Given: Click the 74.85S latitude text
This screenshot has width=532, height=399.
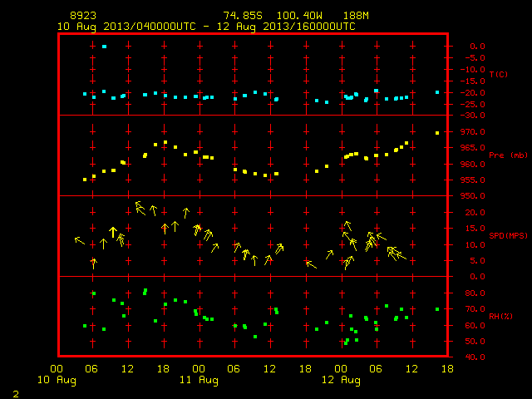Looking at the screenshot, I should click(243, 16).
